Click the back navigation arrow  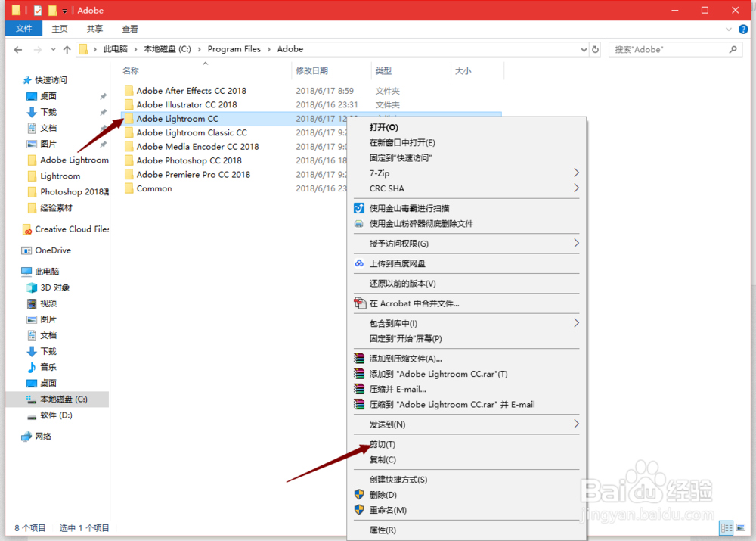17,48
